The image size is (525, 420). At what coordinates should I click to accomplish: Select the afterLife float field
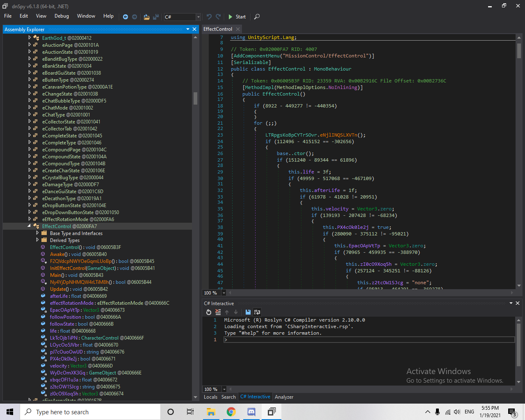(x=78, y=296)
